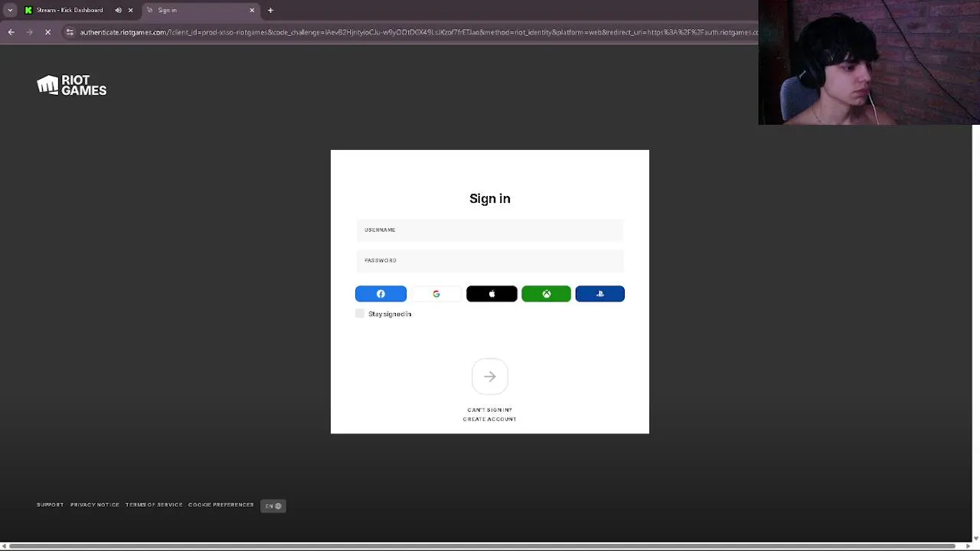This screenshot has width=980, height=551.
Task: Focus the Username field
Action: (490, 230)
